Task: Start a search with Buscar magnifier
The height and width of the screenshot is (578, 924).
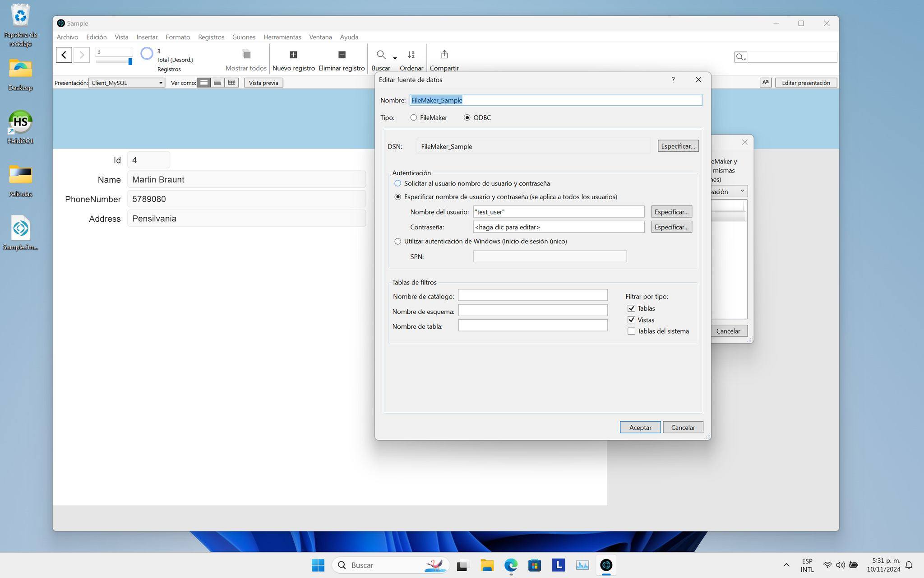Action: click(381, 55)
